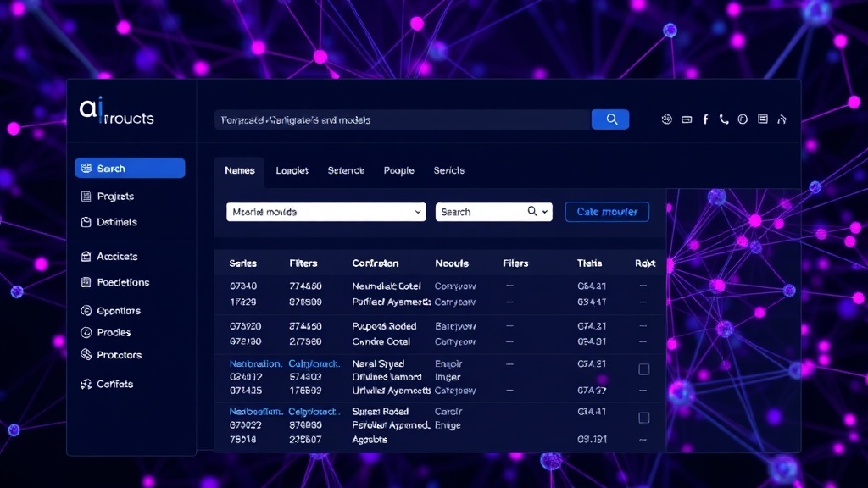Viewport: 868px width, 488px height.
Task: Click the Accicets sidebar icon
Action: [86, 256]
